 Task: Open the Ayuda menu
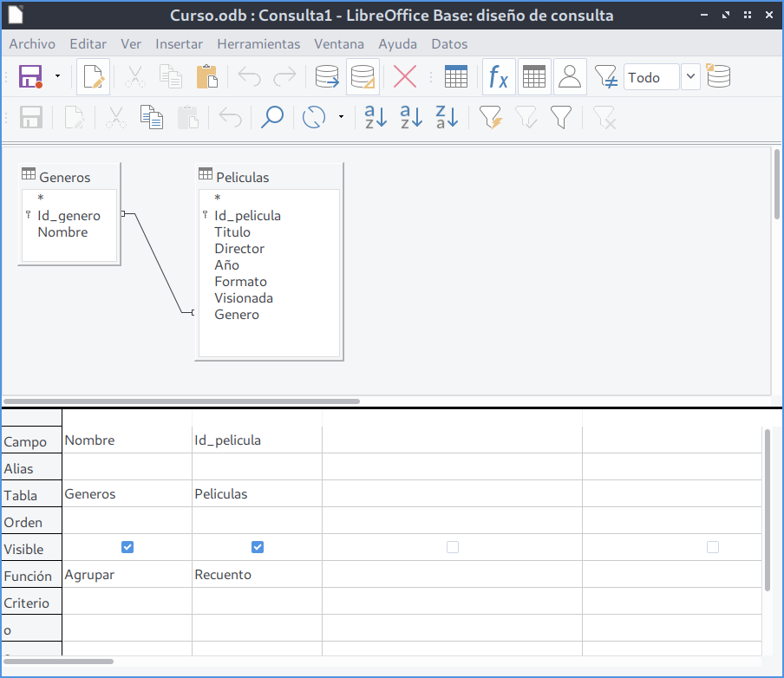point(397,44)
